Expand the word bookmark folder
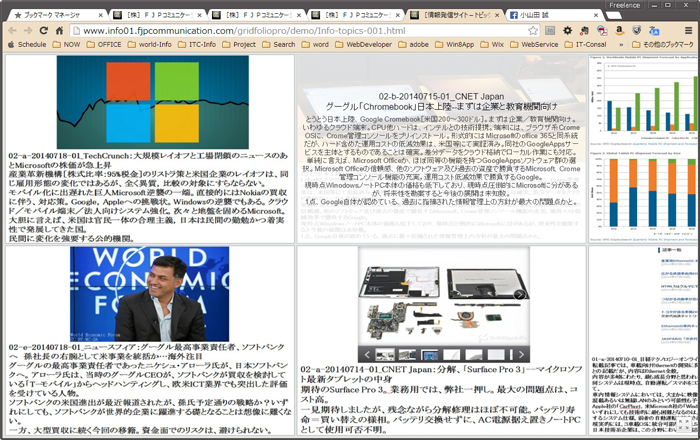The width and height of the screenshot is (700, 440). (x=315, y=44)
